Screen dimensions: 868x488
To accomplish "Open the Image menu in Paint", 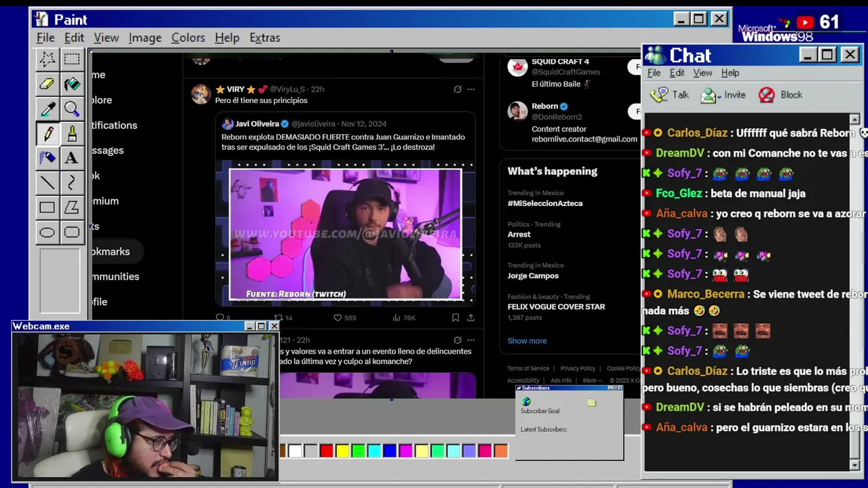I will [145, 37].
